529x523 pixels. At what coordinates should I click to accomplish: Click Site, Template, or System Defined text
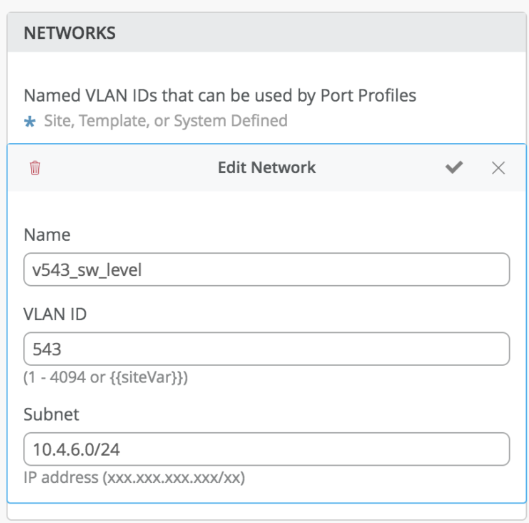pyautogui.click(x=166, y=121)
